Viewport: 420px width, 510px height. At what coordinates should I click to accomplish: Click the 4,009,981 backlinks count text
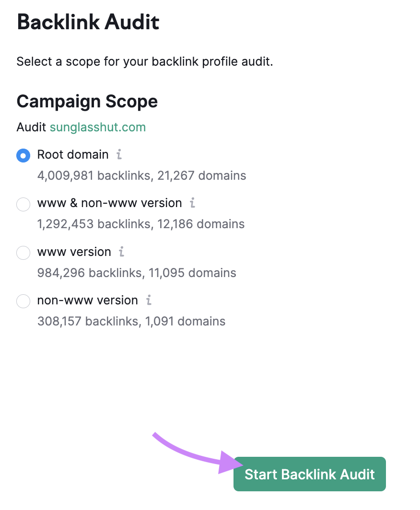point(93,175)
